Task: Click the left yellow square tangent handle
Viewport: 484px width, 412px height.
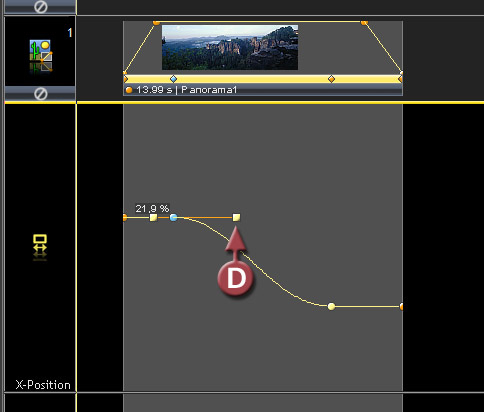Action: 153,218
